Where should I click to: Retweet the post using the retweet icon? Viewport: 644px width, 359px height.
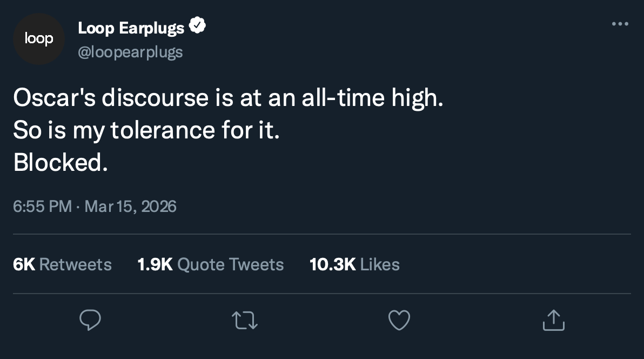[x=245, y=320]
